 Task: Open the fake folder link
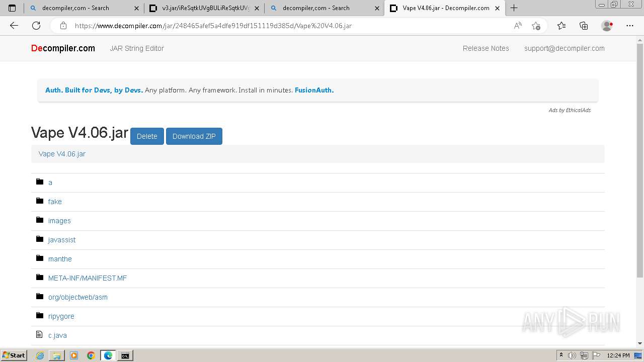[55, 202]
